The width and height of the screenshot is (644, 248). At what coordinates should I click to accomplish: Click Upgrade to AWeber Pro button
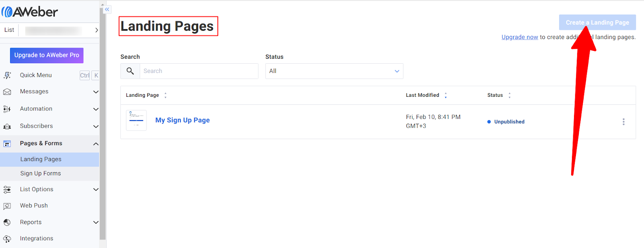point(47,55)
